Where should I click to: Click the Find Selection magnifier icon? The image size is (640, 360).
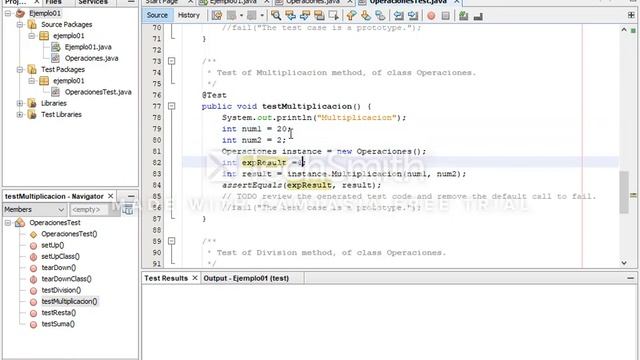point(276,16)
